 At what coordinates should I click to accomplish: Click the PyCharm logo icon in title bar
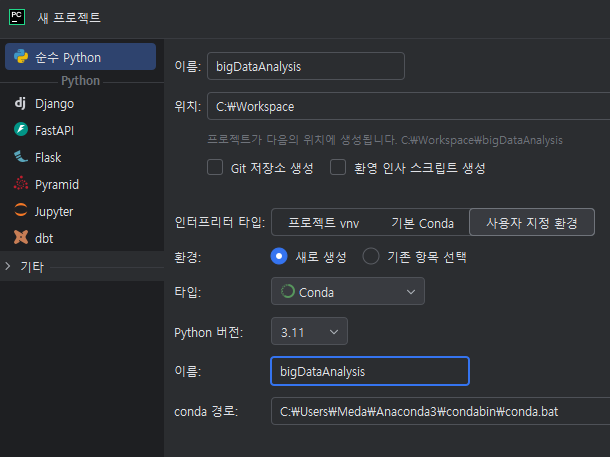[x=17, y=17]
